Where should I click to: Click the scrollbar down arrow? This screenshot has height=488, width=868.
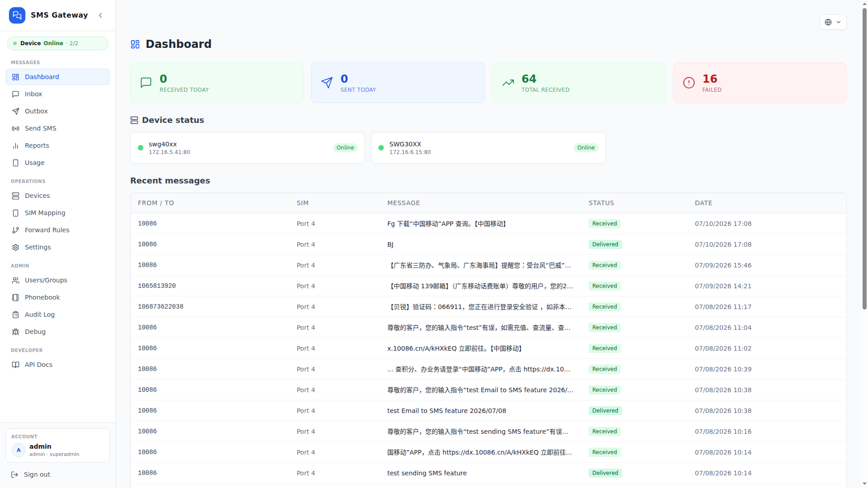(x=864, y=484)
